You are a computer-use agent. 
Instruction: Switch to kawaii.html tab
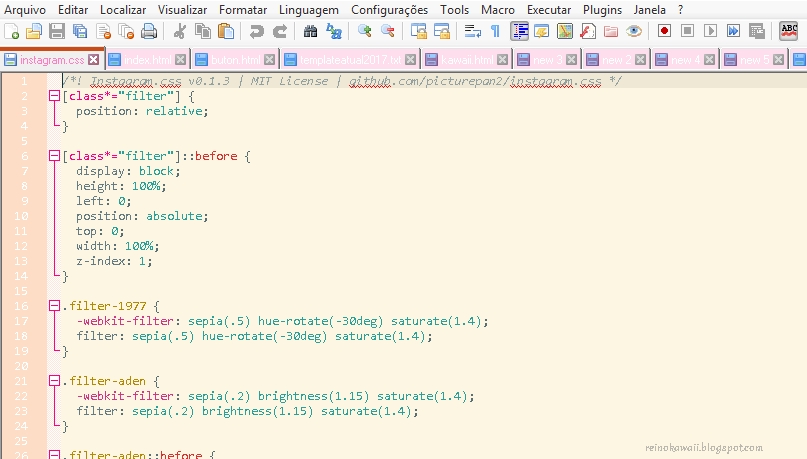click(x=467, y=60)
